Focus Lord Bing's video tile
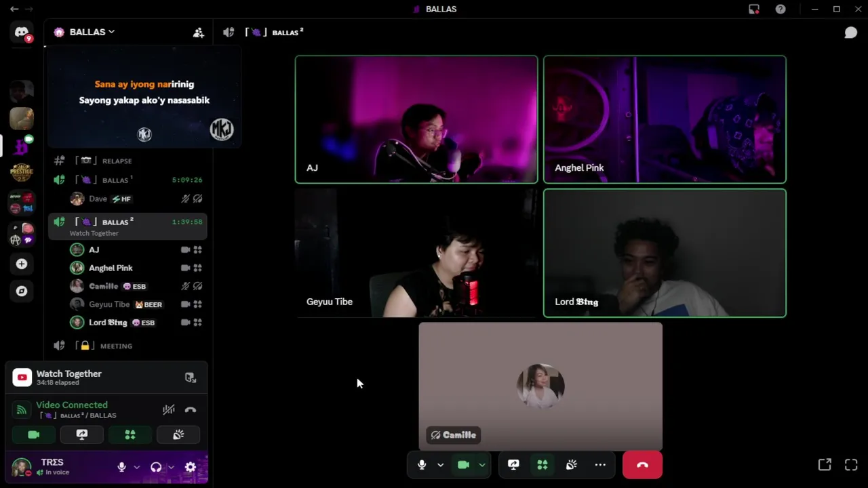The width and height of the screenshot is (868, 488). (x=665, y=253)
